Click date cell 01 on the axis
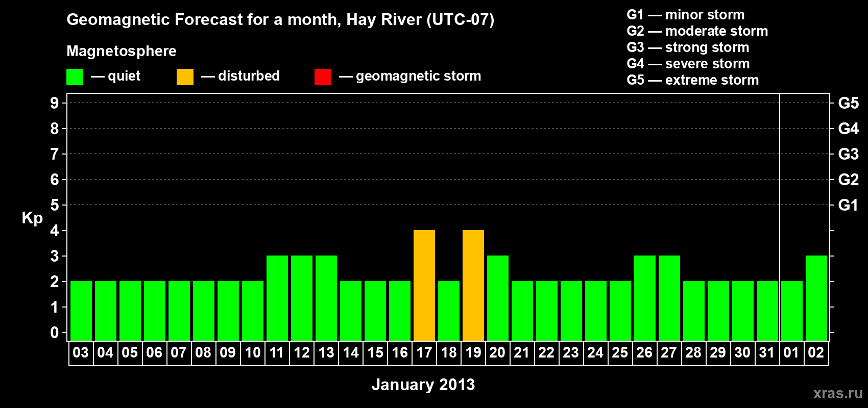 tap(792, 353)
